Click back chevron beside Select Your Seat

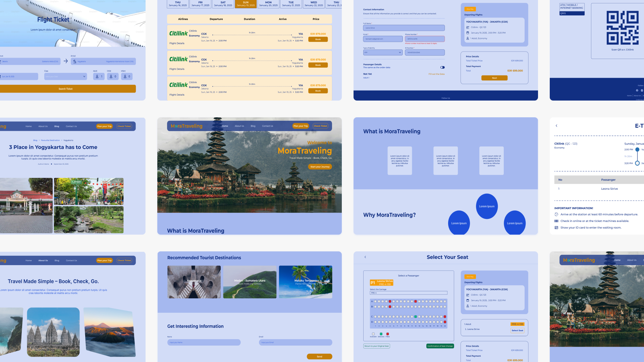click(365, 257)
